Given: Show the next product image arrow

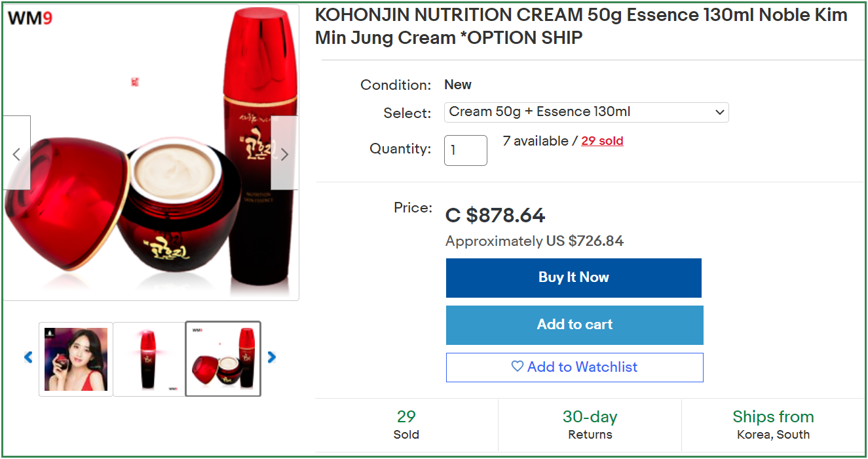Looking at the screenshot, I should (284, 153).
